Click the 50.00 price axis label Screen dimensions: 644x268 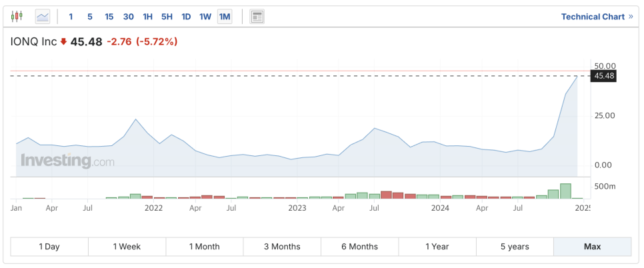[605, 66]
